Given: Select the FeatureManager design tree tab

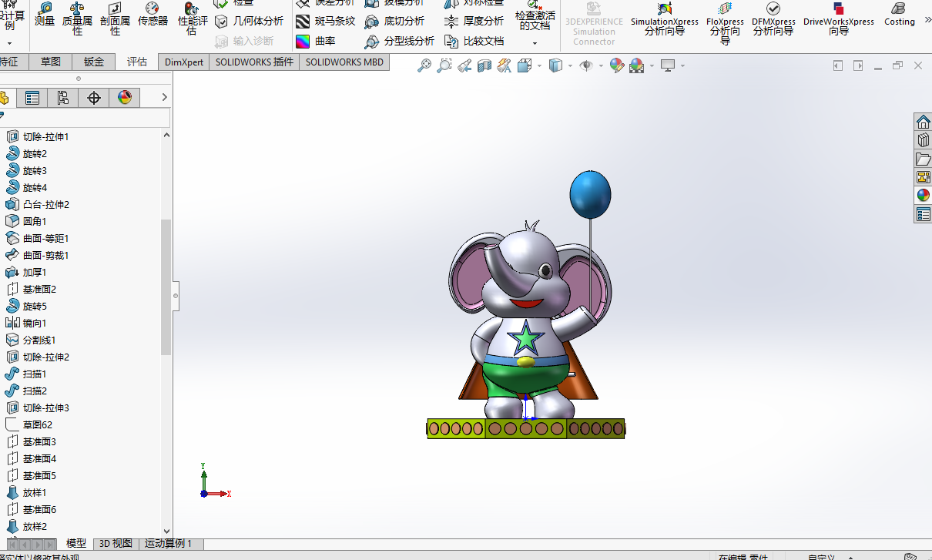Looking at the screenshot, I should [x=6, y=97].
